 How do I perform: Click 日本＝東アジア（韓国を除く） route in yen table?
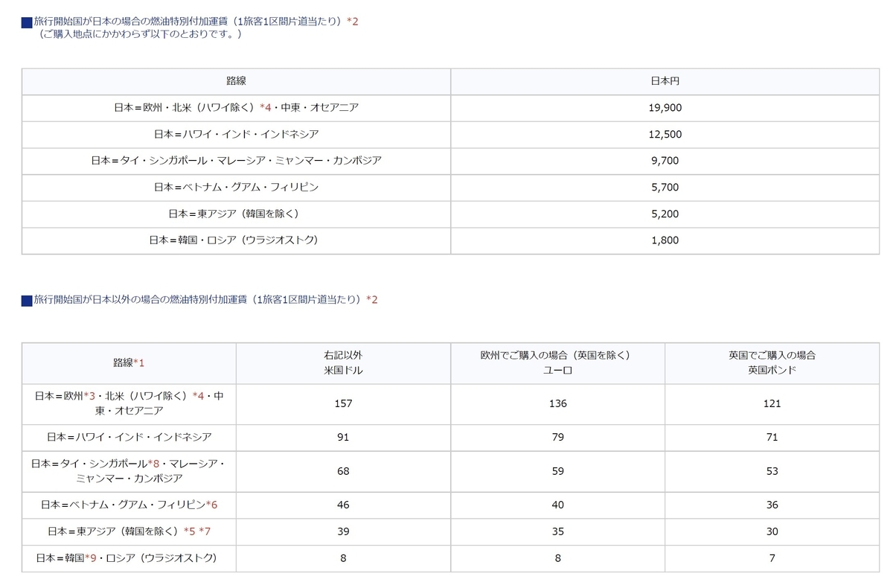click(236, 214)
